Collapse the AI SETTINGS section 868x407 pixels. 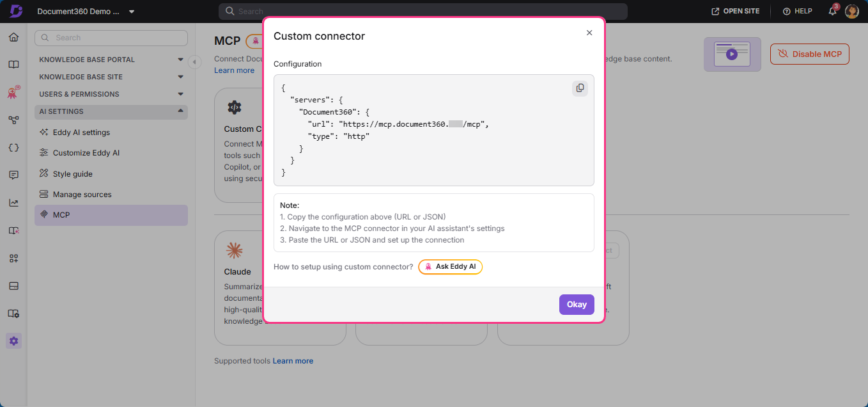click(111, 111)
